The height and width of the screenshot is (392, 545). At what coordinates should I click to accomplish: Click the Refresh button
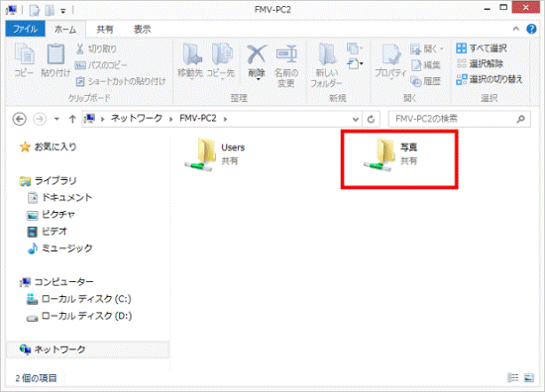click(371, 119)
